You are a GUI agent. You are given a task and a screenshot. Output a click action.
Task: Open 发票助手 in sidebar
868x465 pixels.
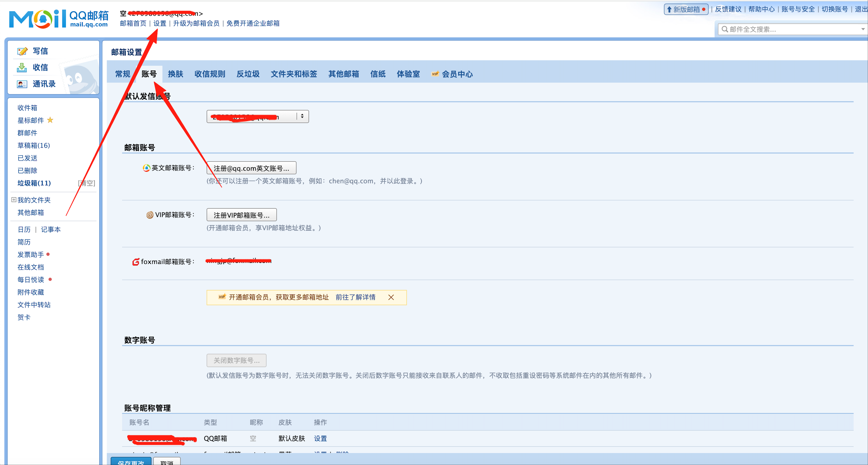[31, 255]
